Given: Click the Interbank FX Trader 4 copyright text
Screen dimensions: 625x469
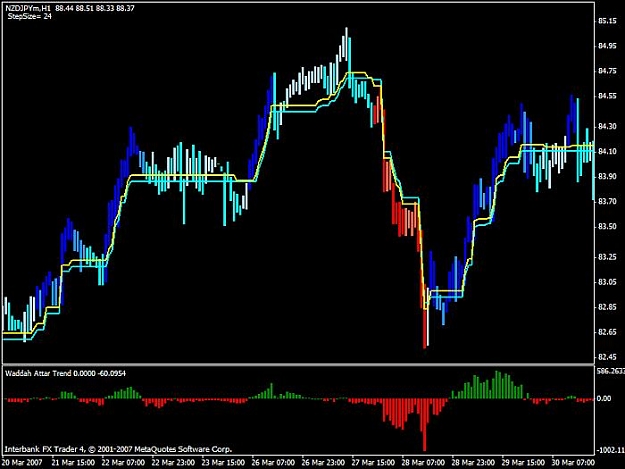Looking at the screenshot, I should pyautogui.click(x=118, y=449).
